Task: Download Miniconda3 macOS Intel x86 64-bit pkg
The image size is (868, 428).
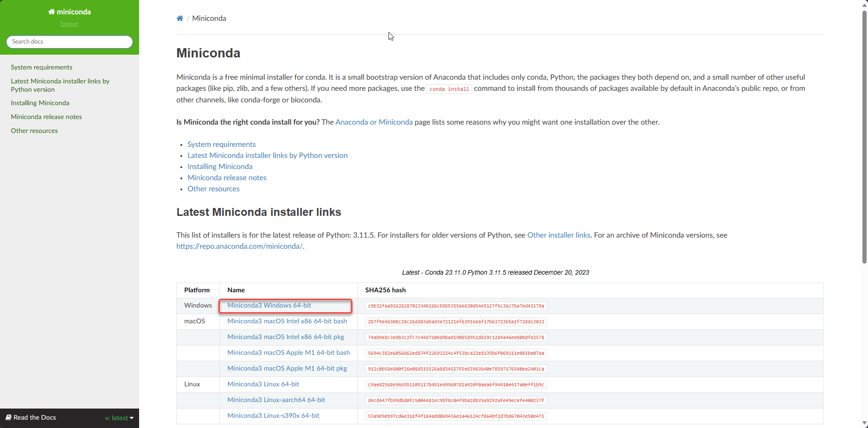Action: point(286,337)
